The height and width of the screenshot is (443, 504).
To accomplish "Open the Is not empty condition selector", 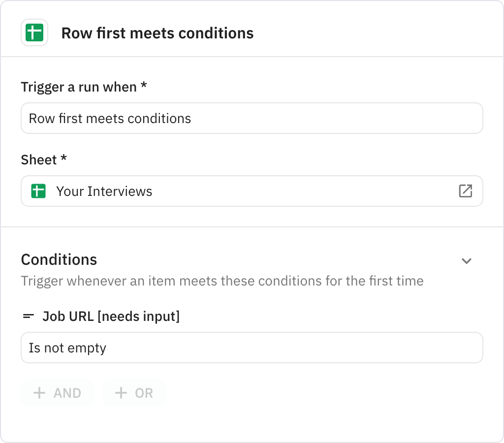I will pos(252,348).
